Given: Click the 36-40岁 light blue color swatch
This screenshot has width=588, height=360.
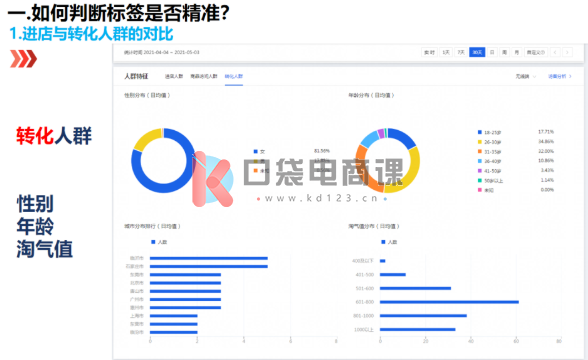Looking at the screenshot, I should tap(480, 161).
